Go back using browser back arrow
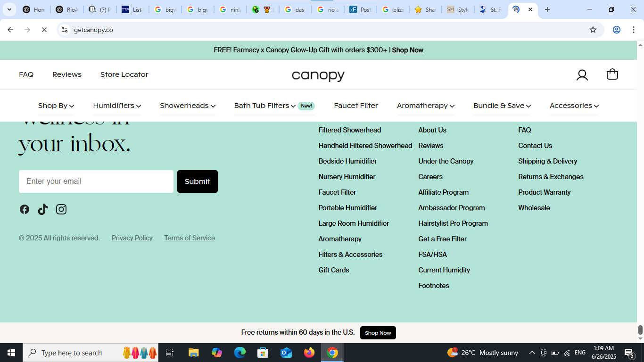Screen dimensions: 644x362 point(10,30)
